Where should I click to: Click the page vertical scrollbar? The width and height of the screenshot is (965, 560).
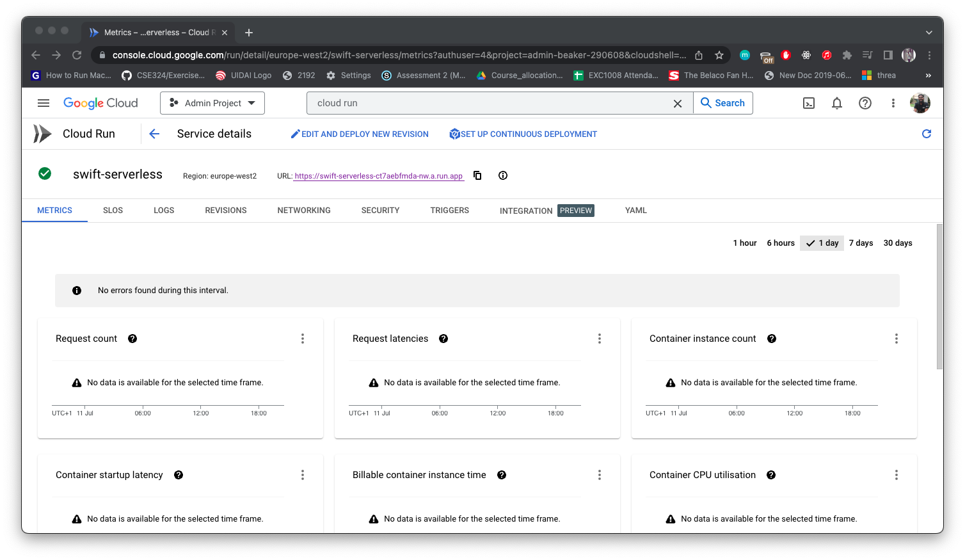(x=939, y=296)
